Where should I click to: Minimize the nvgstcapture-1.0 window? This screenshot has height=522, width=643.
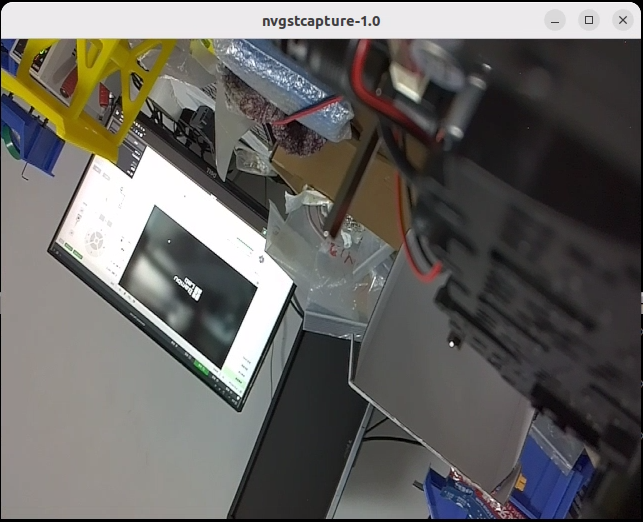pos(555,20)
